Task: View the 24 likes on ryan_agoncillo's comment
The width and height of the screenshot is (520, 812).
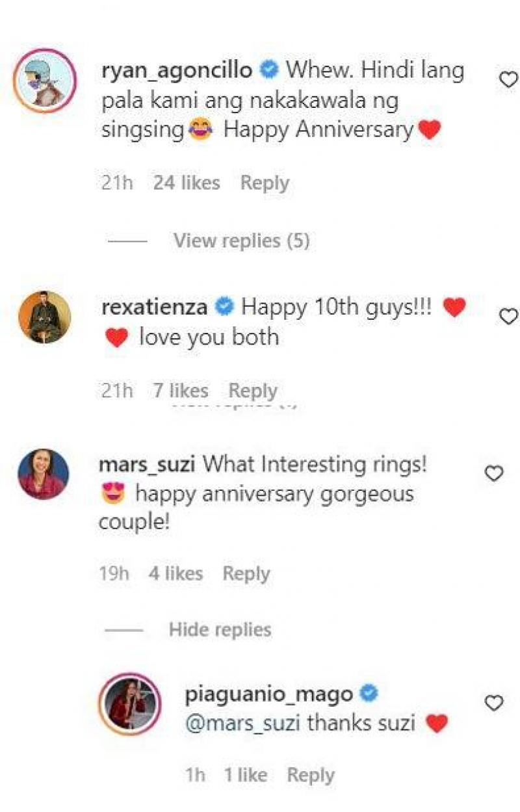Action: [x=187, y=183]
